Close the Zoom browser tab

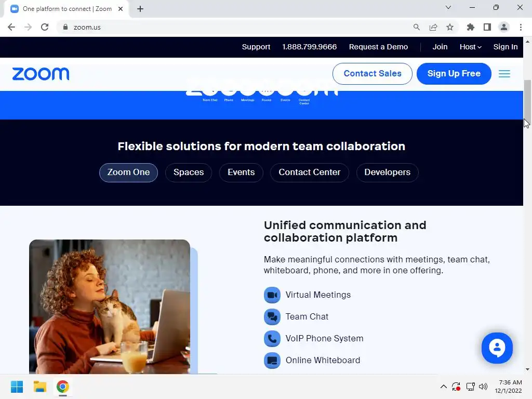pos(121,9)
